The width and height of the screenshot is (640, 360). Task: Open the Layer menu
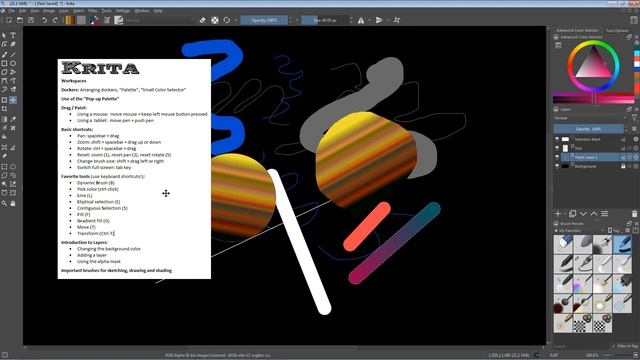(64, 11)
